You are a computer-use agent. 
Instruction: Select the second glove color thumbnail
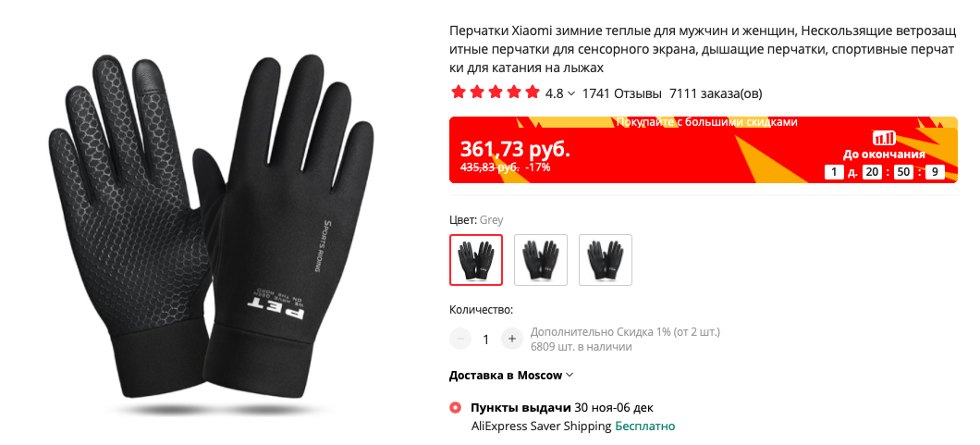tap(541, 259)
